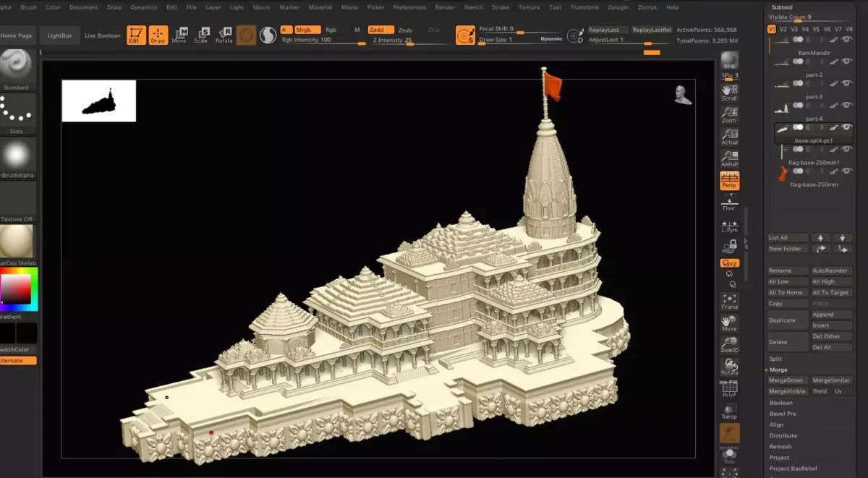The height and width of the screenshot is (478, 868).
Task: Open the Render menu
Action: (445, 7)
